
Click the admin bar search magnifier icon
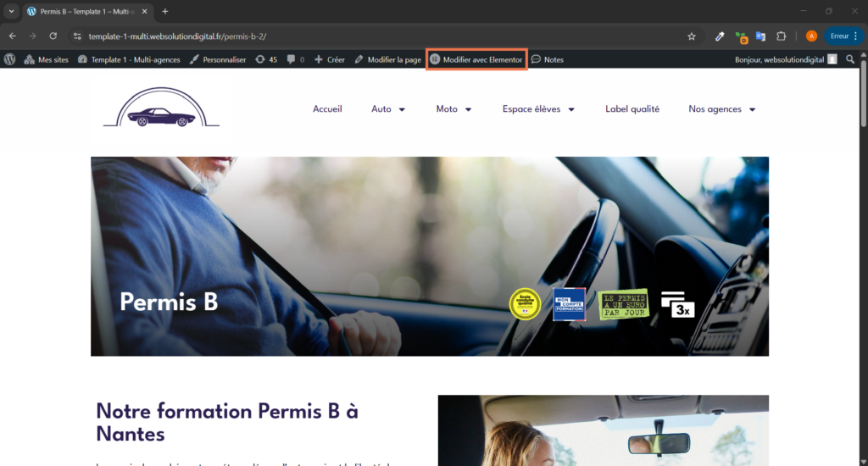coord(850,59)
